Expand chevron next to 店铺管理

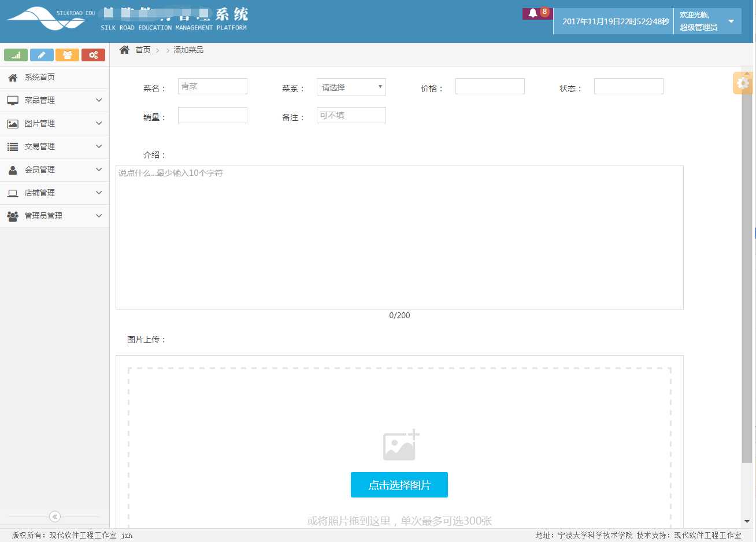[99, 193]
